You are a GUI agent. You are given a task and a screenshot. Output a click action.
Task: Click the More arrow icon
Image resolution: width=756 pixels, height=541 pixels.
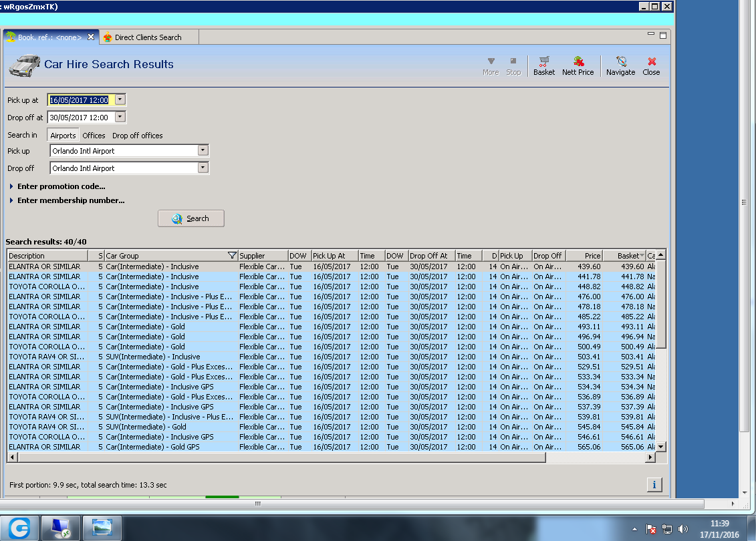tap(491, 61)
